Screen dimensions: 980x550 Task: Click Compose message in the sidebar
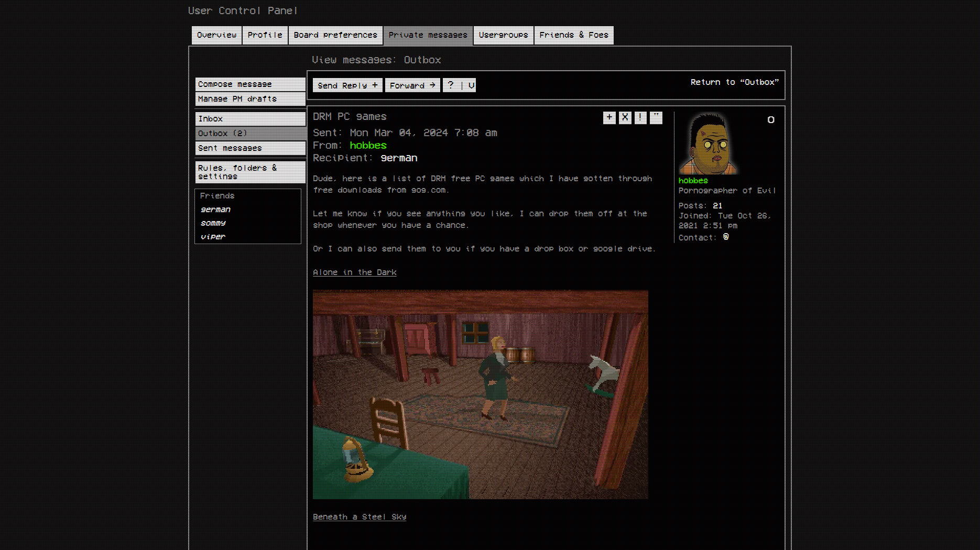pos(251,84)
